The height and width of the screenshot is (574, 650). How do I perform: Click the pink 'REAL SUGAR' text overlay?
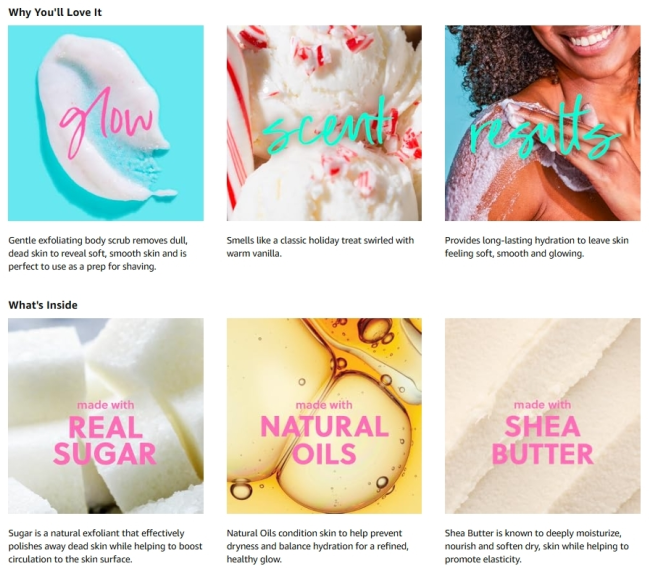[x=105, y=440]
